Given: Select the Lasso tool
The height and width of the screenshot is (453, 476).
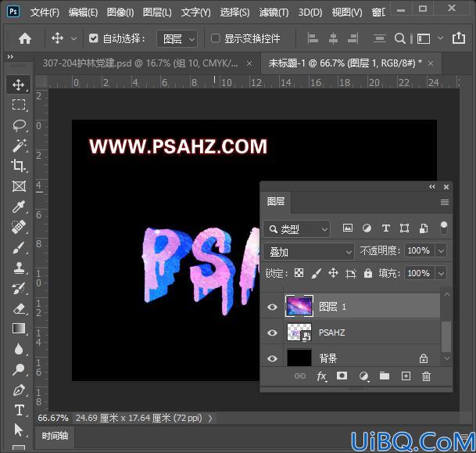Looking at the screenshot, I should click(19, 125).
